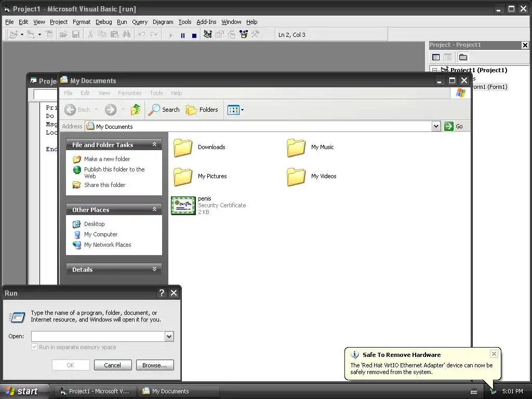The image size is (532, 399).
Task: Click Cancel in the Run dialog
Action: 113,365
